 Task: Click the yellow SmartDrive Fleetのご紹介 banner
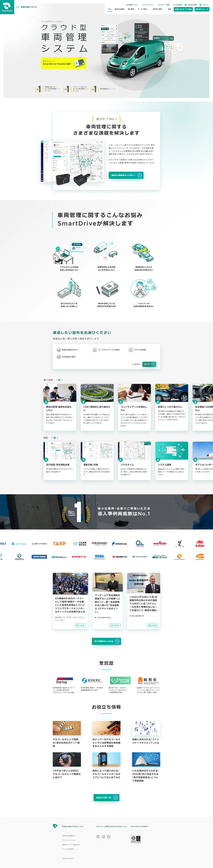tap(64, 63)
